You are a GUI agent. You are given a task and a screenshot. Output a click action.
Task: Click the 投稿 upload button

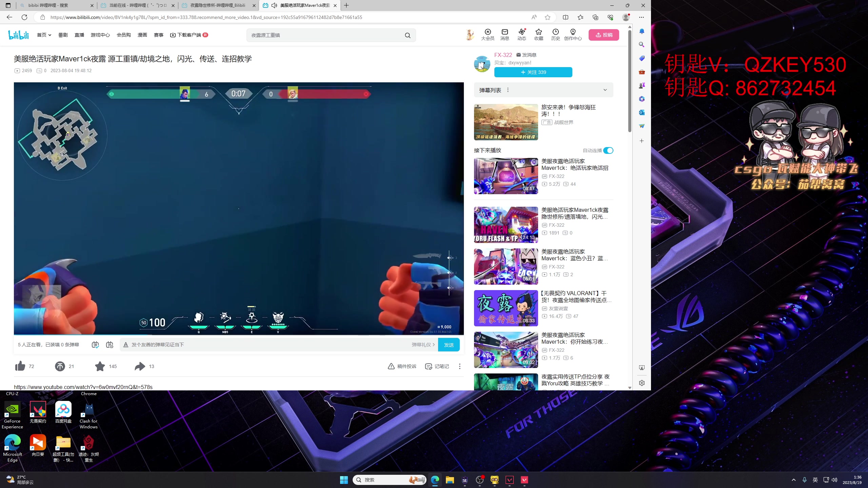pos(604,35)
